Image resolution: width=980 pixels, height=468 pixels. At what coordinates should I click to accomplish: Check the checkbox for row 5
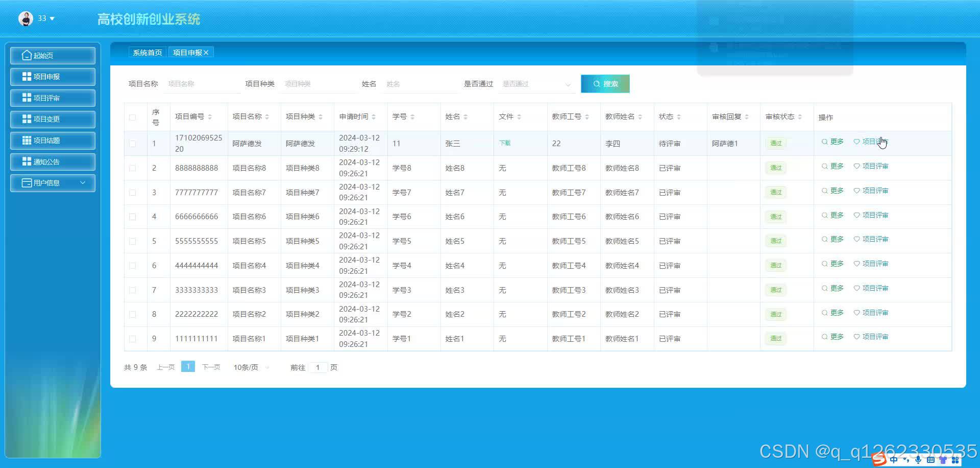coord(133,241)
